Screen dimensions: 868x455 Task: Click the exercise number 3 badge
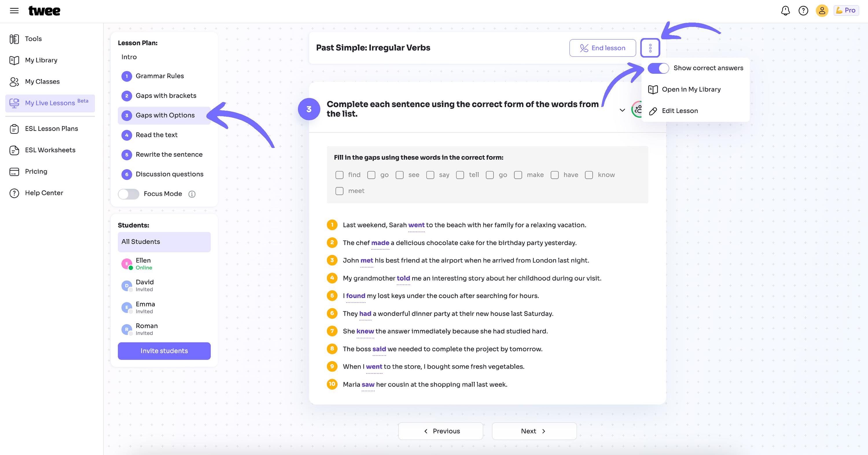(x=309, y=109)
